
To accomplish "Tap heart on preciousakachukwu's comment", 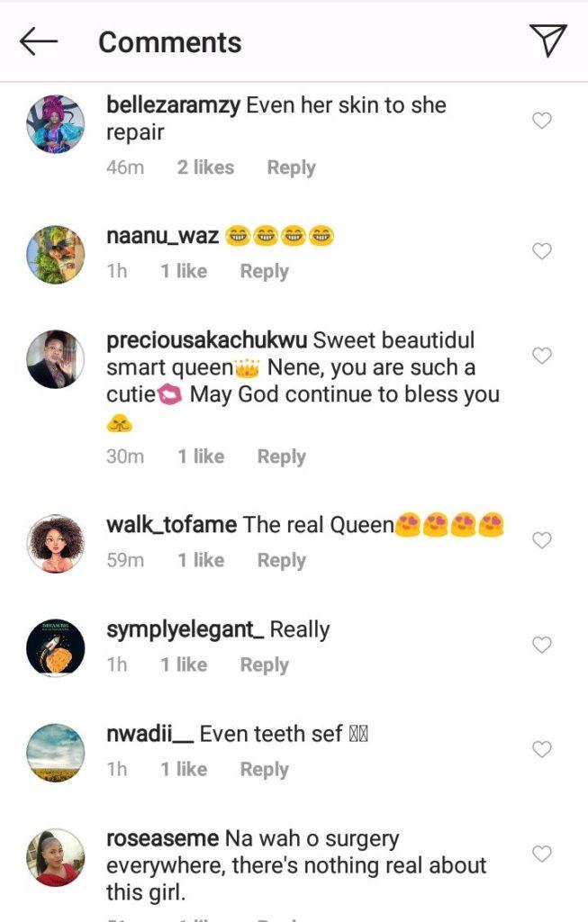I will pyautogui.click(x=542, y=357).
